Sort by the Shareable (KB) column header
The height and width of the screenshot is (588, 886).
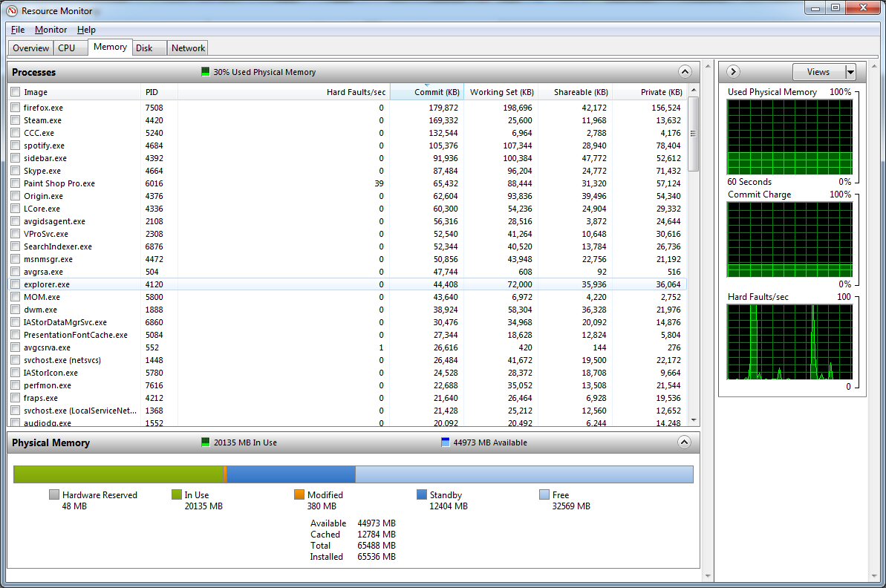(x=575, y=92)
